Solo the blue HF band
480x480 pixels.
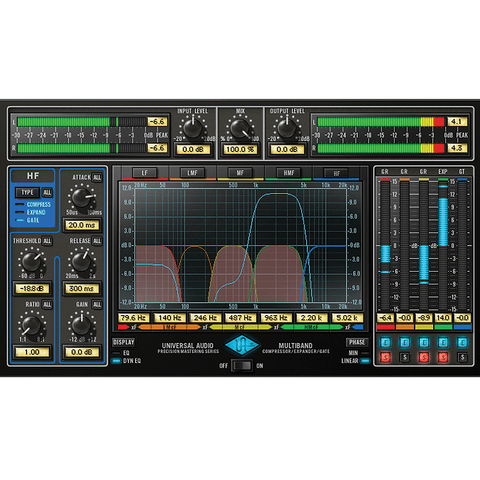pyautogui.click(x=462, y=357)
